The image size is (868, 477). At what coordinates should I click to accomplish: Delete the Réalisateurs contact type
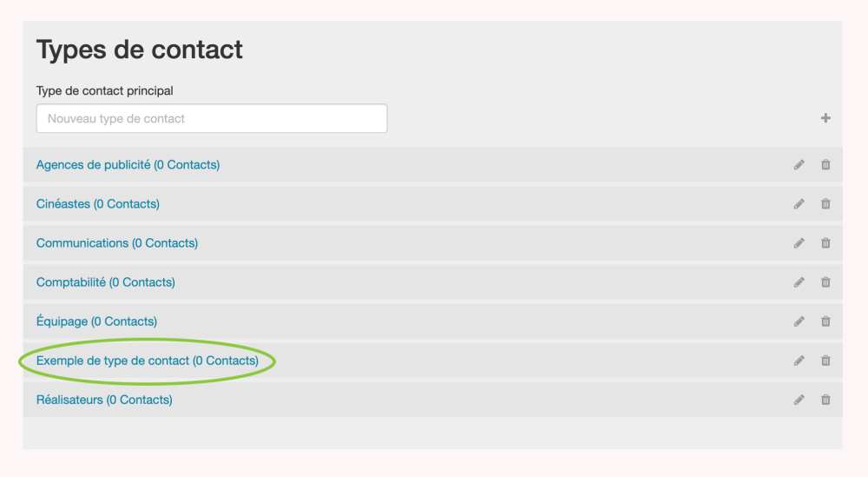click(825, 400)
